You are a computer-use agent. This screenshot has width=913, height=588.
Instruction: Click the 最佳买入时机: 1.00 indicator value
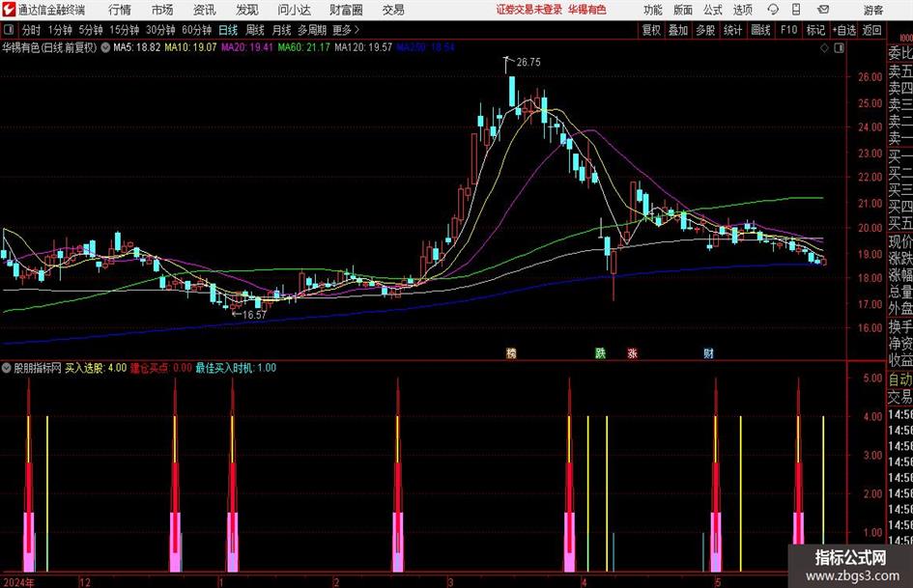[236, 368]
